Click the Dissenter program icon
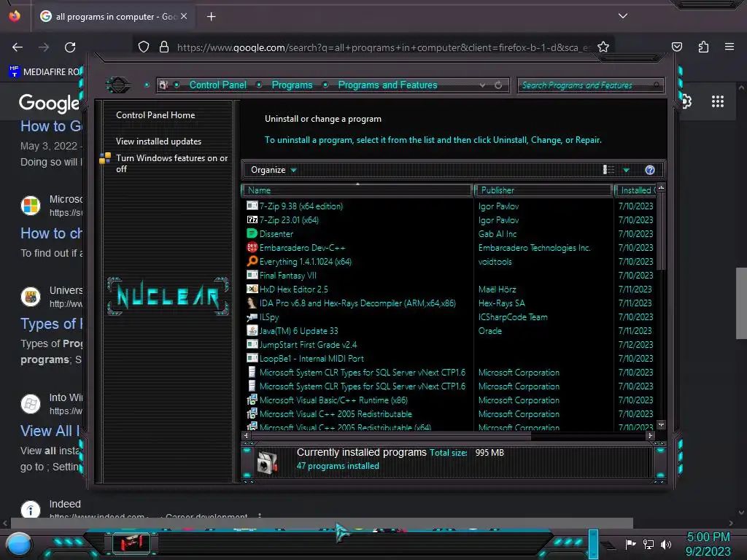747x560 pixels. pyautogui.click(x=252, y=233)
